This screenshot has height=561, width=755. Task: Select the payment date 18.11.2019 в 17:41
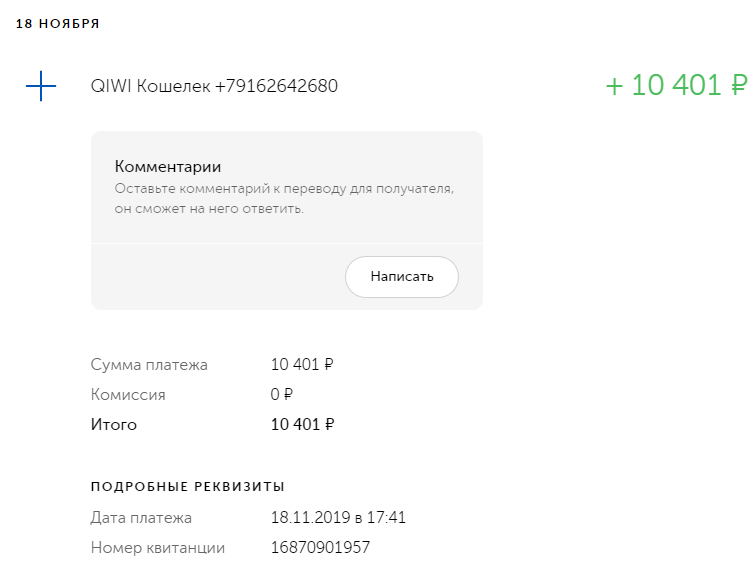[x=338, y=518]
